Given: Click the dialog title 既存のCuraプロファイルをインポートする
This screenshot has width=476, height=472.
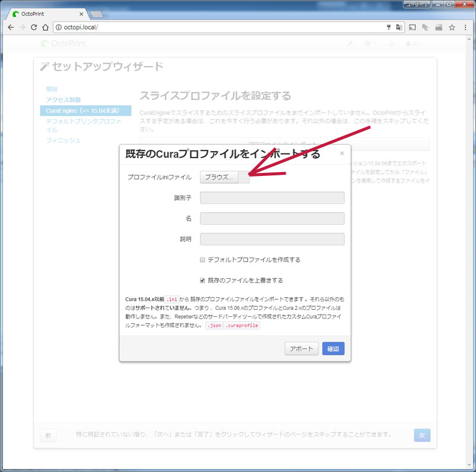Looking at the screenshot, I should (x=223, y=154).
